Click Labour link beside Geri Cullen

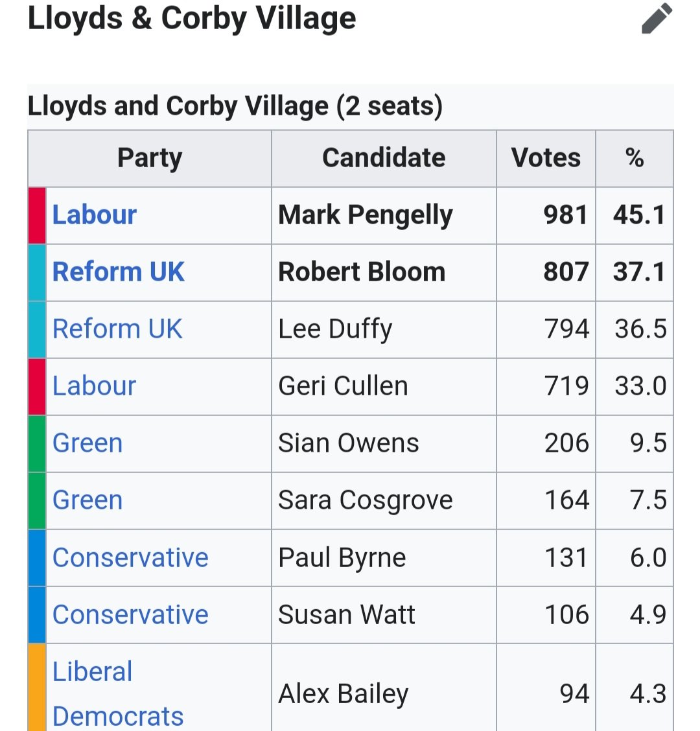point(94,386)
